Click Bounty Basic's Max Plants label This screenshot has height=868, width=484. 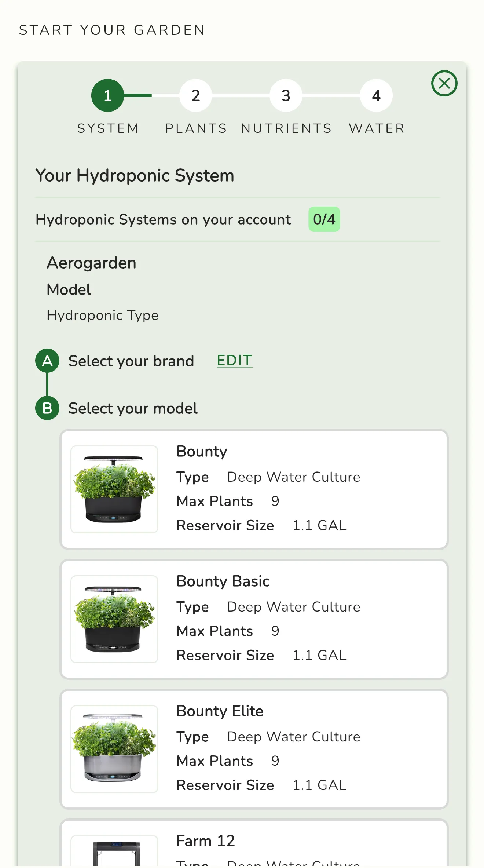(x=215, y=631)
